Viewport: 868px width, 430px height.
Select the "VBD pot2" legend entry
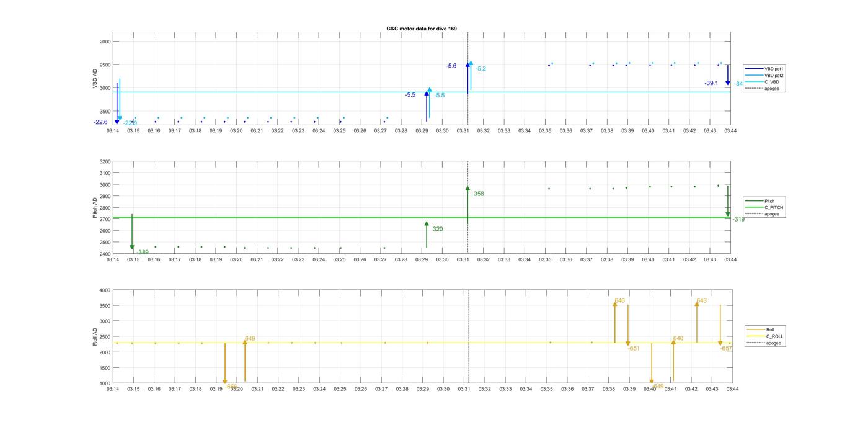pos(764,75)
